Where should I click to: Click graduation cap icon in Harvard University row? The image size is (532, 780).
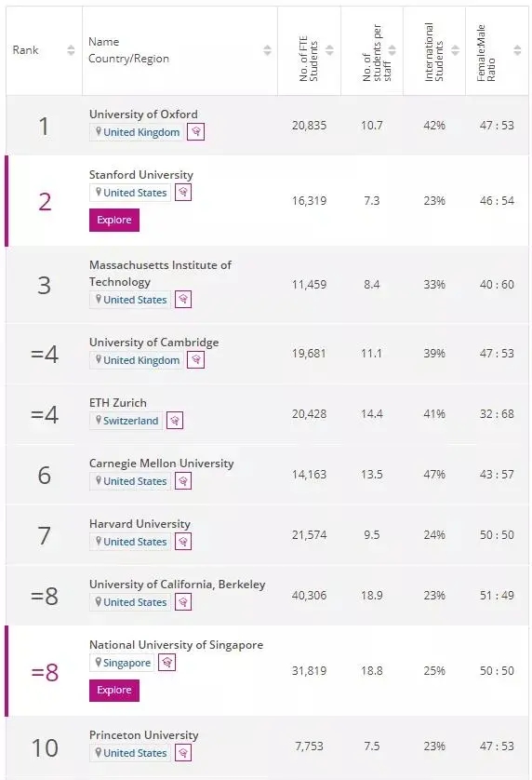tap(183, 541)
